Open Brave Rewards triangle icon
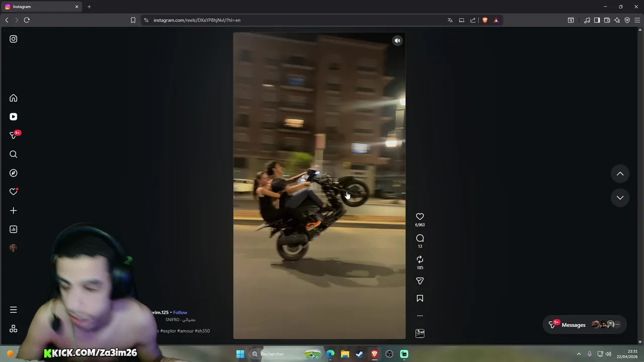Viewport: 644px width, 362px height. 496,20
